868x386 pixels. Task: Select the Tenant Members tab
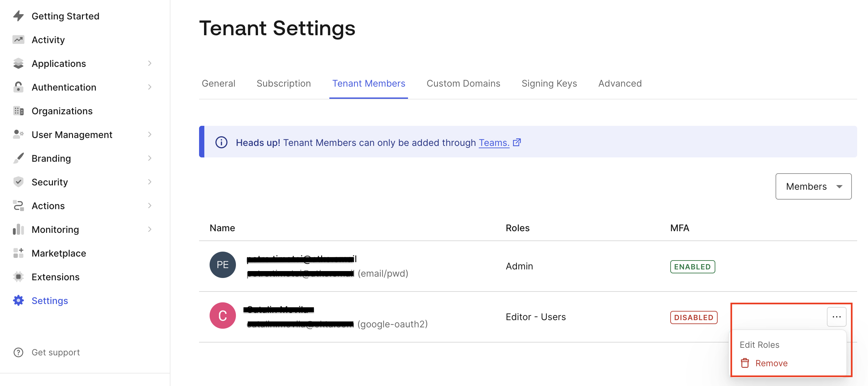(x=369, y=83)
